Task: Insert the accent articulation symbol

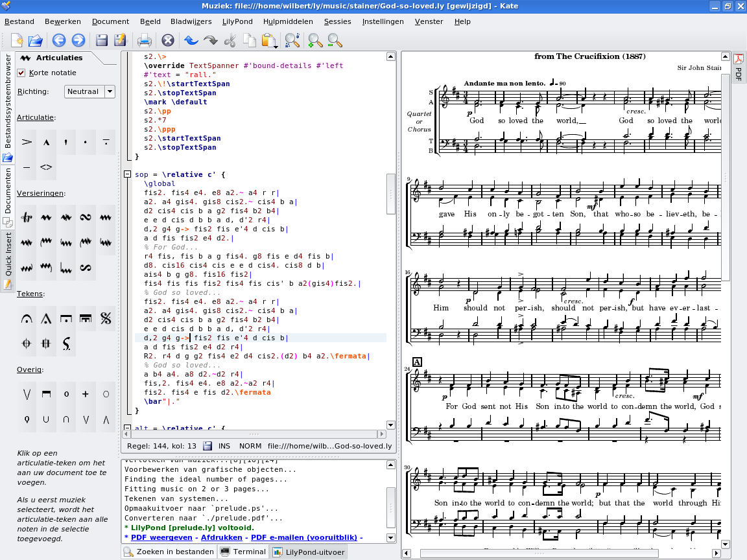Action: [27, 141]
